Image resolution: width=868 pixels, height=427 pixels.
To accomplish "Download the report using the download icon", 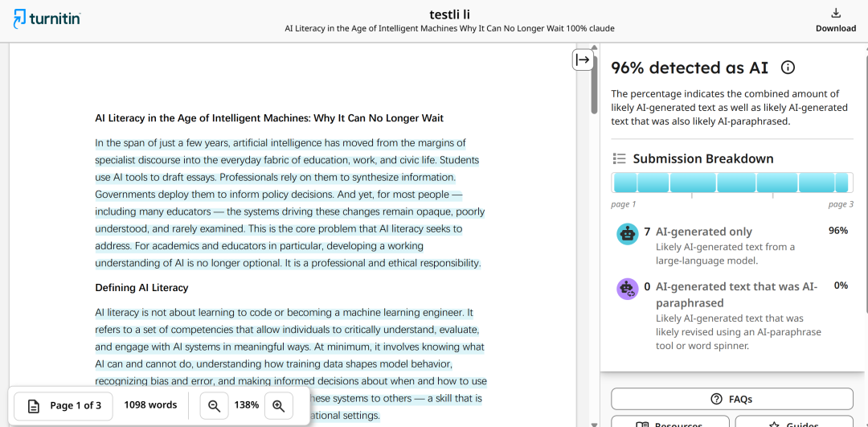I will (x=836, y=14).
